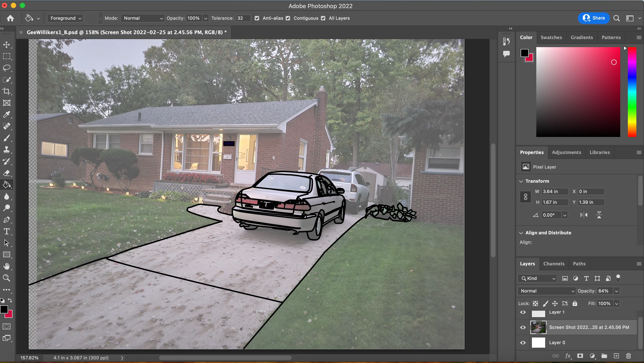Collapse the Transform section
This screenshot has height=363, width=644.
click(x=521, y=181)
